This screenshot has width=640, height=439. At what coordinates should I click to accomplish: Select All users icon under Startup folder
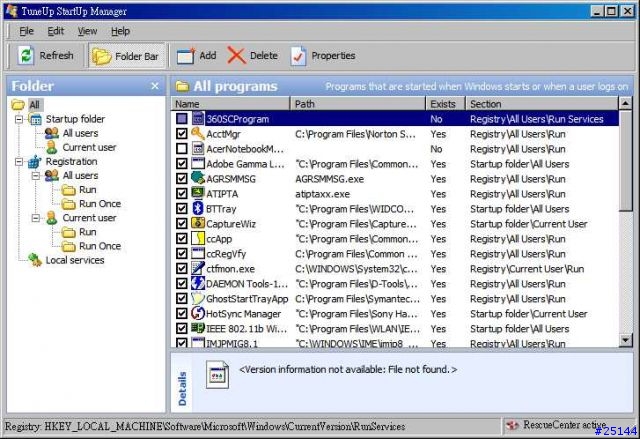tap(52, 133)
